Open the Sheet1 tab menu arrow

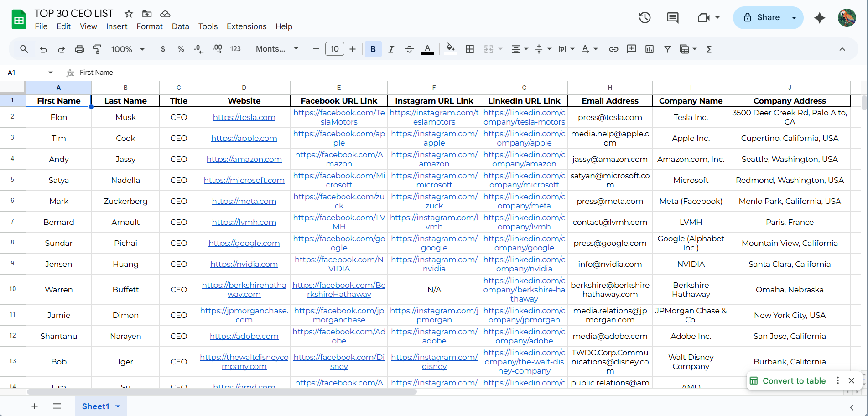point(118,406)
